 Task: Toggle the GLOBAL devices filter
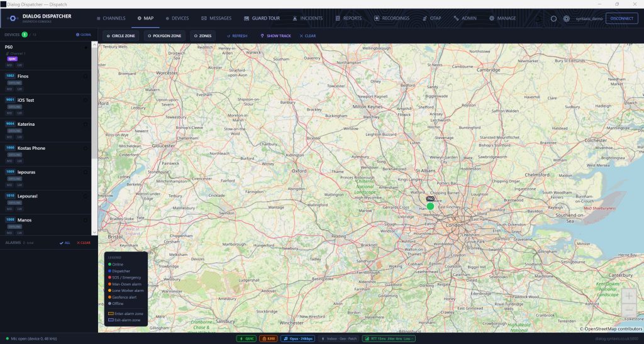pyautogui.click(x=84, y=35)
